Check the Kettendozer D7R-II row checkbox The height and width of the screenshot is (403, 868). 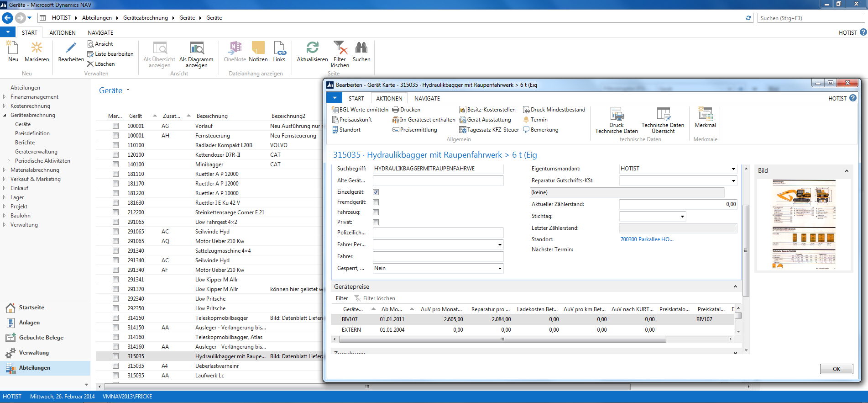(x=115, y=155)
